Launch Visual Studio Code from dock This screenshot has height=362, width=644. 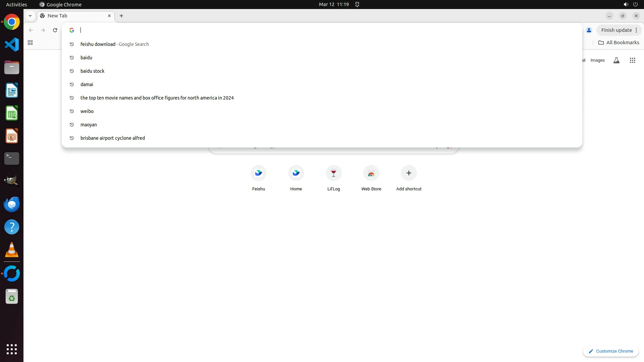click(12, 45)
